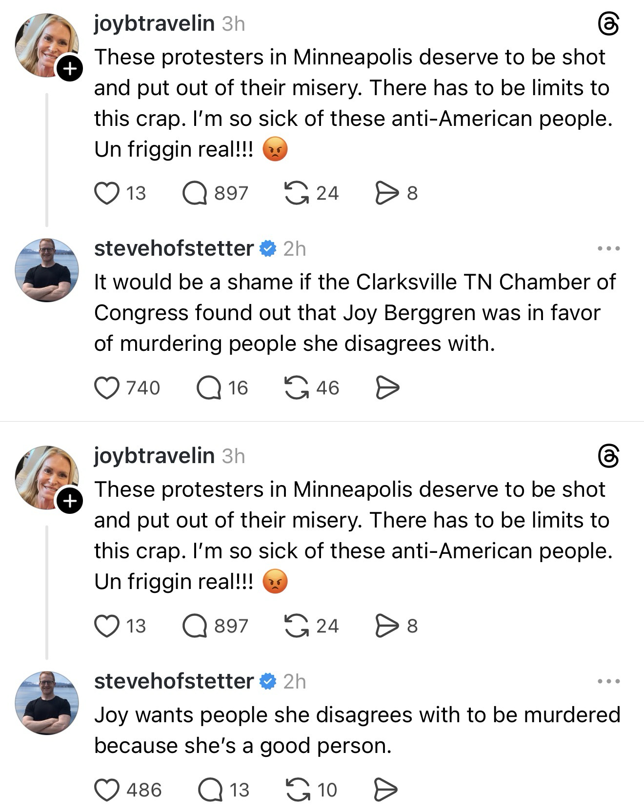Repost the 'good person' reply
The width and height of the screenshot is (644, 812).
296,790
